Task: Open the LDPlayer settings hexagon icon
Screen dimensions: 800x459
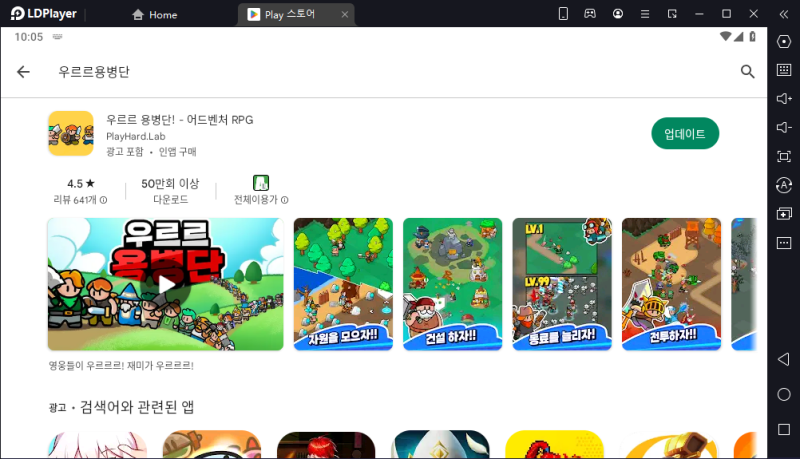Action: point(784,41)
